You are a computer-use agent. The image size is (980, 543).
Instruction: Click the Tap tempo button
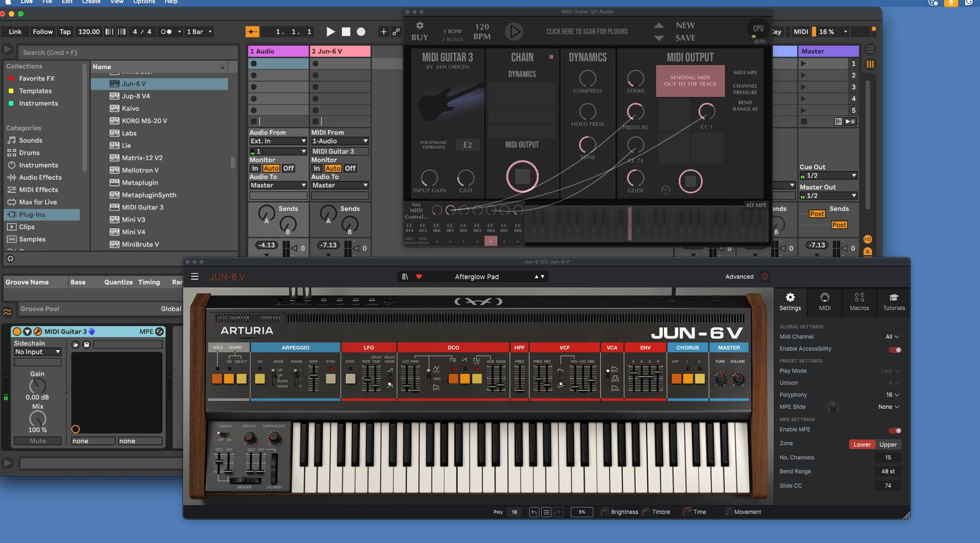click(x=65, y=32)
